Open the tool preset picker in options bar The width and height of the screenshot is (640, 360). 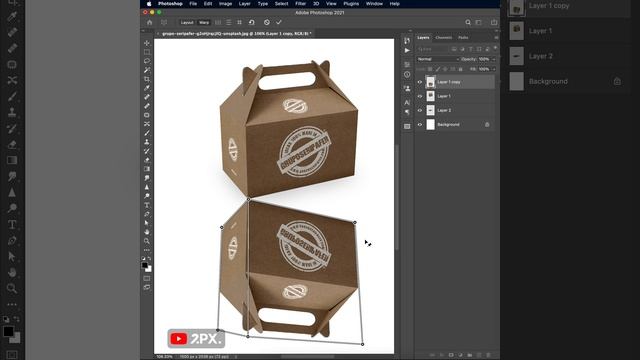pyautogui.click(x=164, y=22)
